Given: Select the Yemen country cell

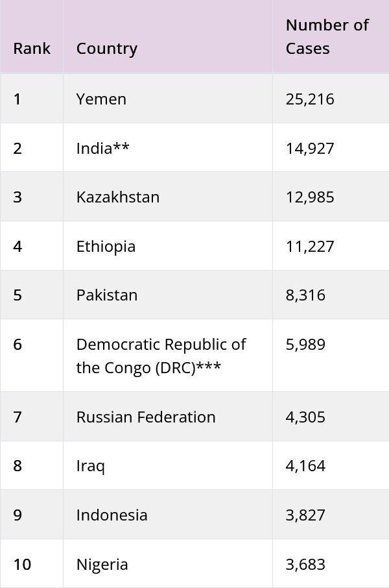Looking at the screenshot, I should pos(101,99).
